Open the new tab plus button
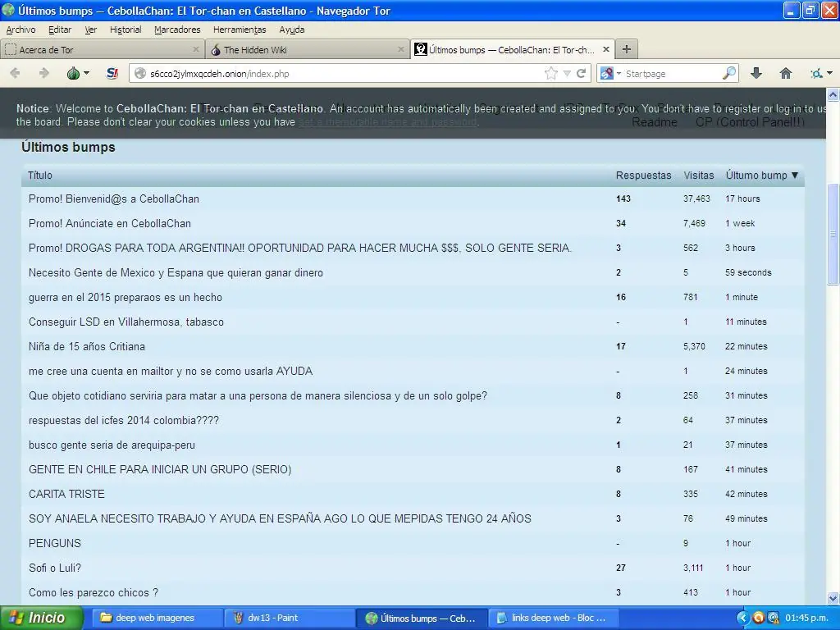 [x=626, y=49]
